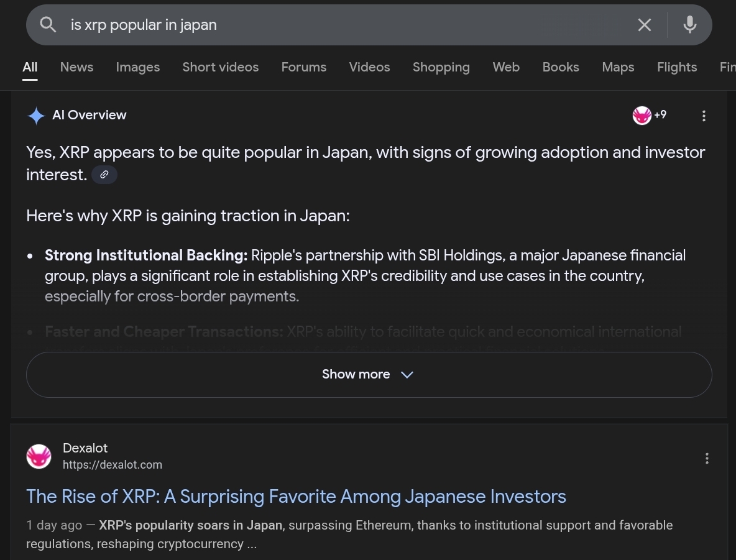Open Dexalot result three-dot menu

[x=707, y=459]
